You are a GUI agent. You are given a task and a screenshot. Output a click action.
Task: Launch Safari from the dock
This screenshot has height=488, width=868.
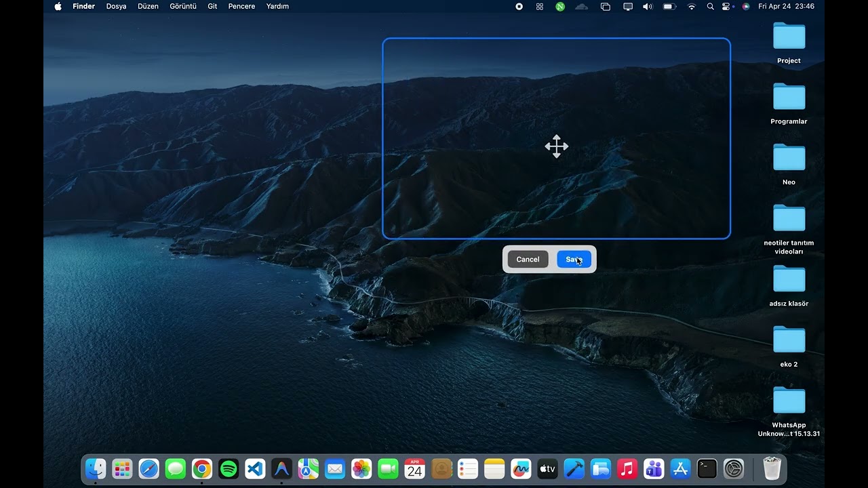149,468
